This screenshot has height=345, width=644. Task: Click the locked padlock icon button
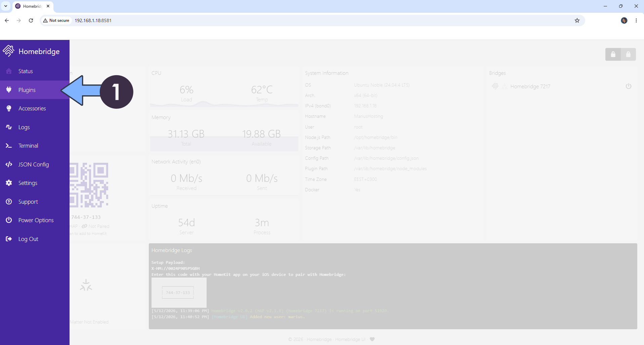click(x=628, y=54)
